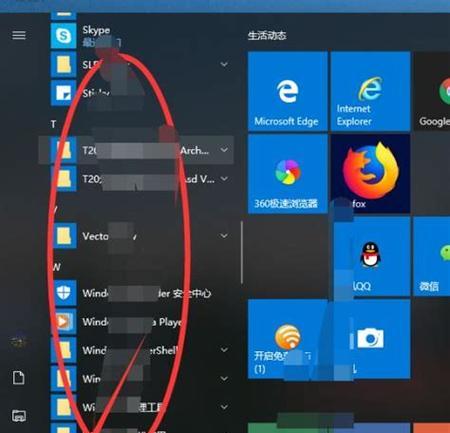
Task: Click the hamburger menu expand button
Action: click(19, 35)
